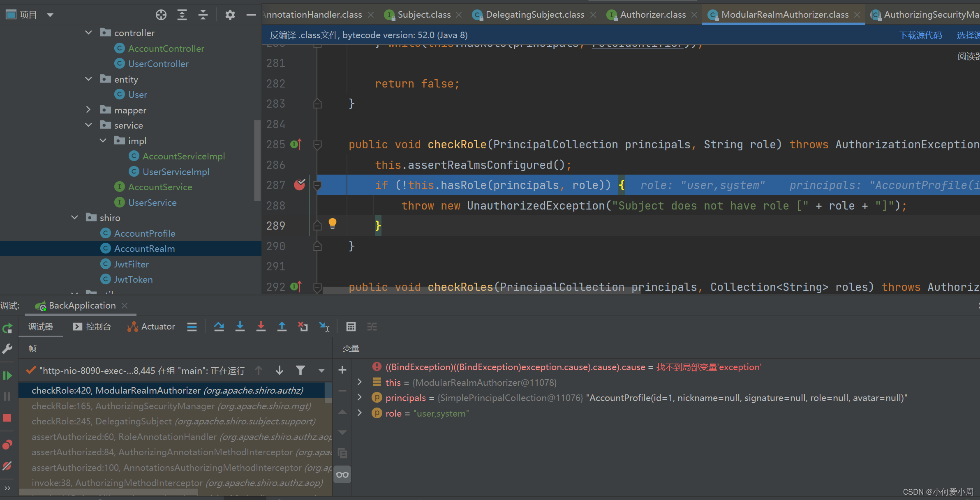Switch to the Authorizer.class tab
Viewport: 980px width, 500px height.
coord(652,15)
